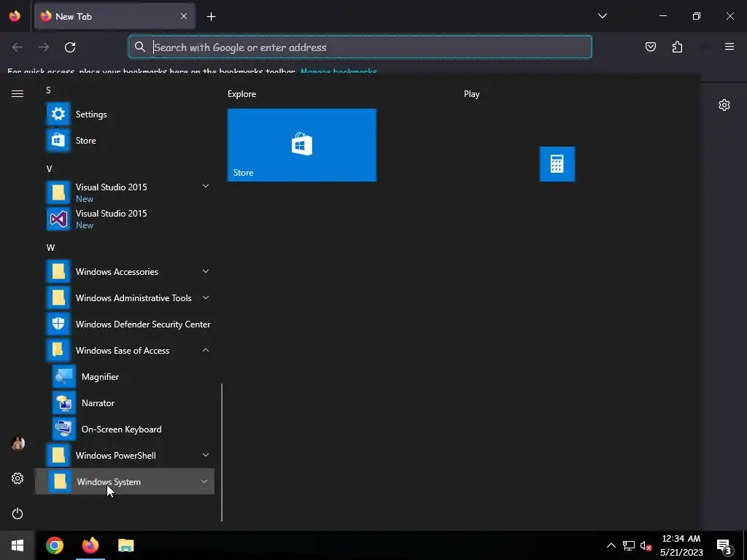Screen dimensions: 747x560
Task: Reload the Firefox page
Action: tap(70, 47)
